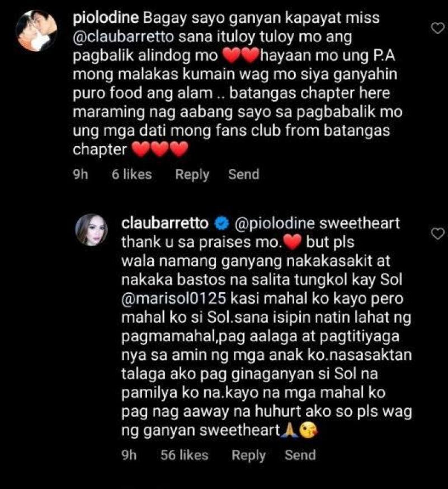Click the claubarretto username
Image resolution: width=448 pixels, height=489 pixels.
165,223
